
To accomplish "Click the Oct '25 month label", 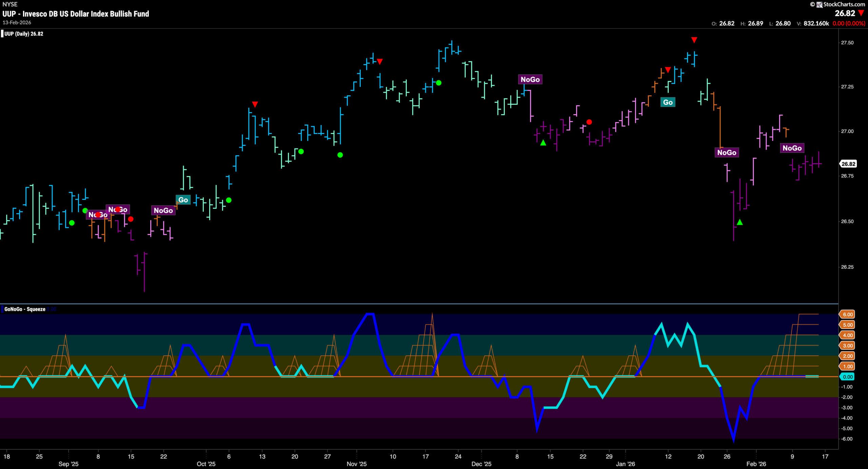I will (x=206, y=464).
